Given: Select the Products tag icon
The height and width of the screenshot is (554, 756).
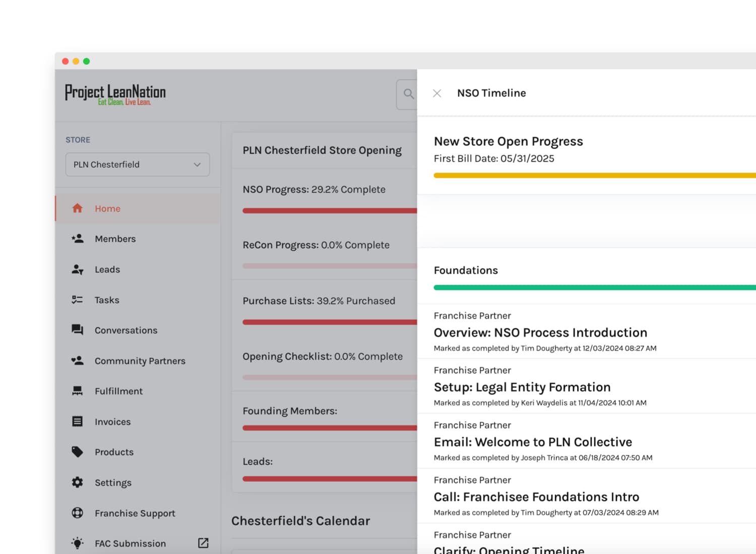Looking at the screenshot, I should tap(77, 452).
